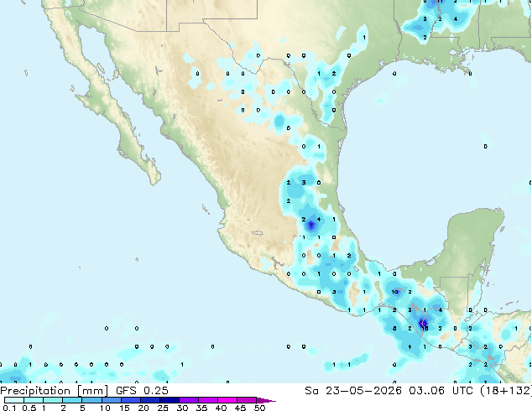Click the legend scale value '0.5'
Viewport: 532px width, 411px height.
(29, 408)
